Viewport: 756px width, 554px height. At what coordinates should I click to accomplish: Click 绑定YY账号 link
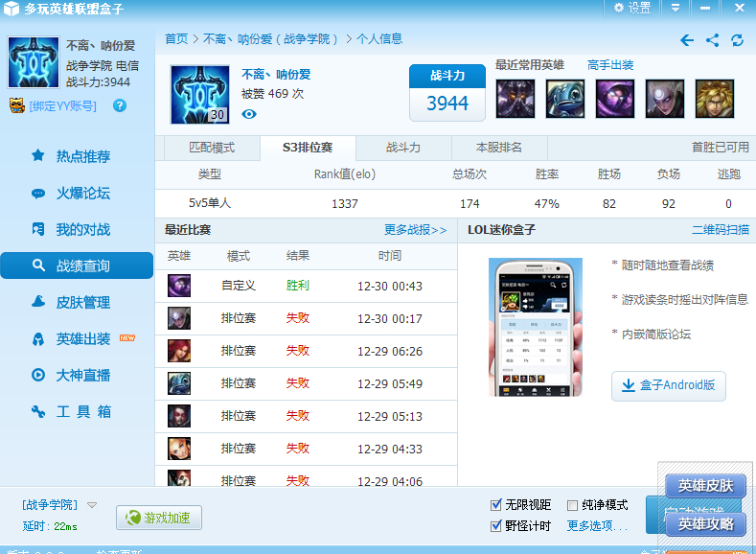62,106
